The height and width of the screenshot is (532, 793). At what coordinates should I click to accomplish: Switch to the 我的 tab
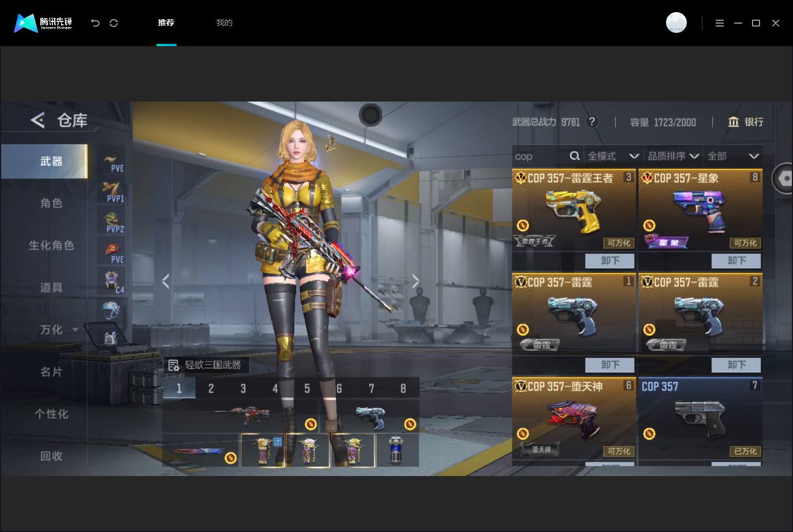click(224, 23)
